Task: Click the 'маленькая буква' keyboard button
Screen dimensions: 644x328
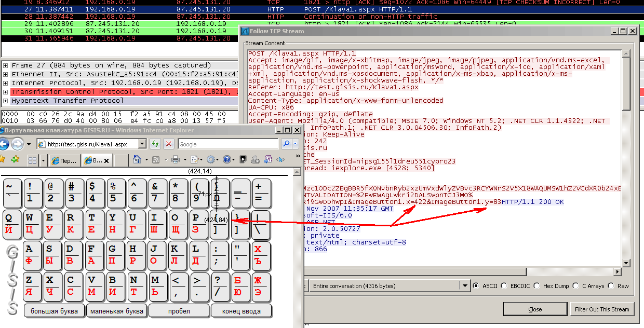Action: click(x=116, y=311)
